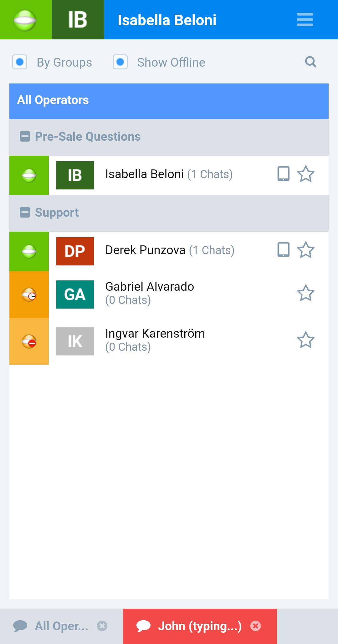Screen dimensions: 338x644
Task: Collapse the Pre-Sale Questions group
Action: point(25,137)
